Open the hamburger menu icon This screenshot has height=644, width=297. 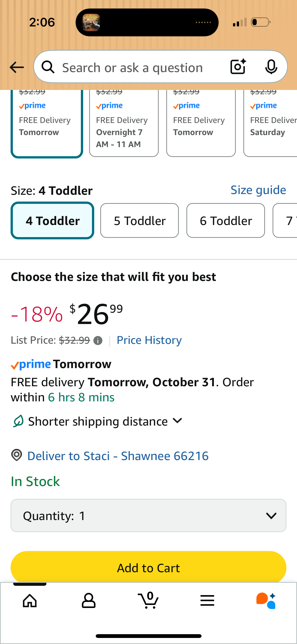[x=207, y=600]
